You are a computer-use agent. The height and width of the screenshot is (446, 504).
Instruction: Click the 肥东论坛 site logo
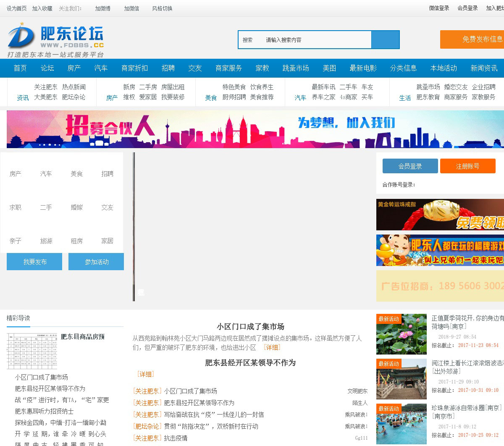55,40
